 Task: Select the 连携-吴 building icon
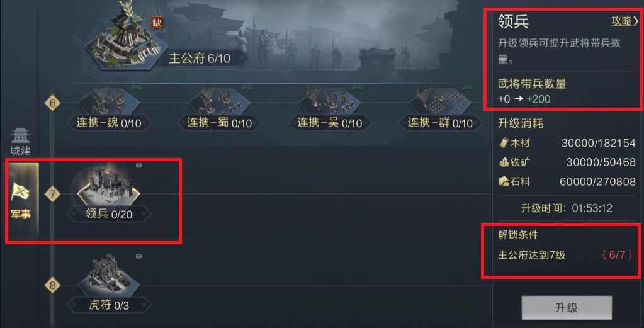tap(329, 100)
